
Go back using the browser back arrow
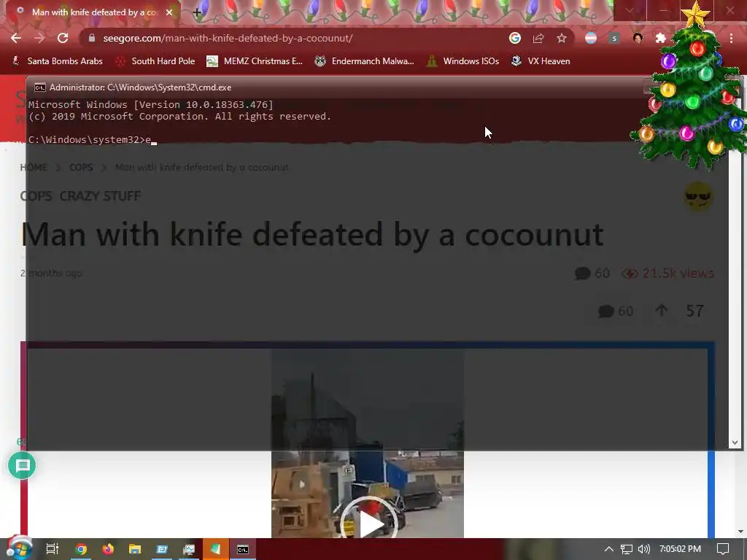click(x=16, y=38)
